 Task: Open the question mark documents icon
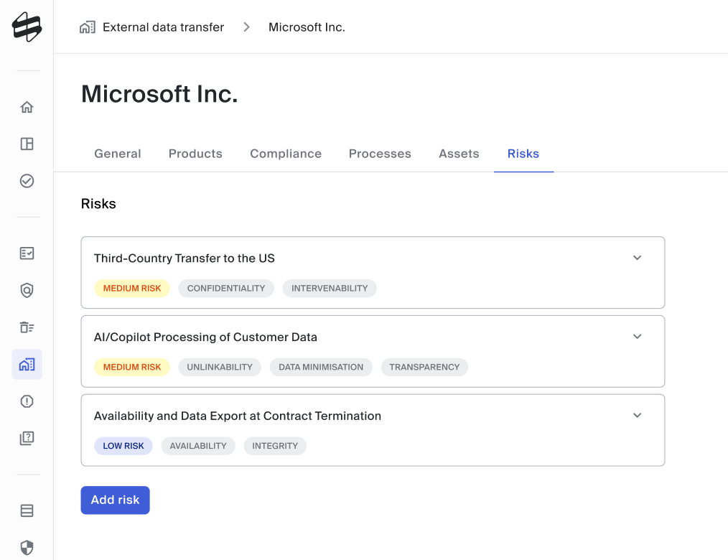pos(27,438)
